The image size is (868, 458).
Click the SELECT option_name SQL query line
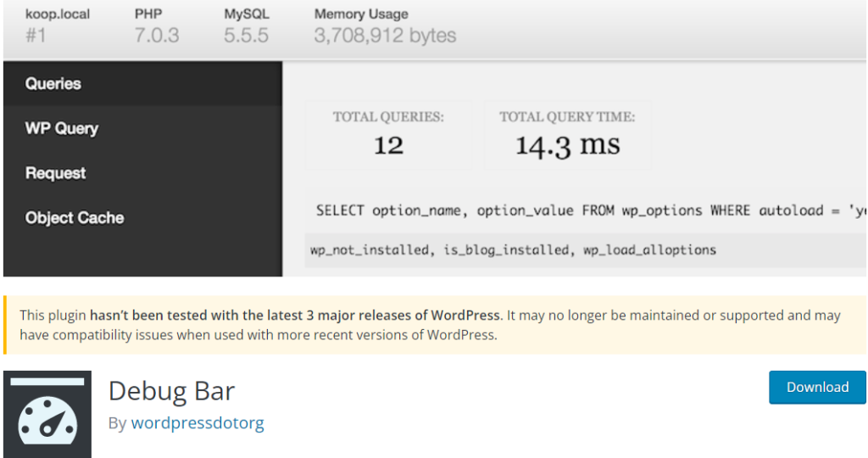[585, 210]
